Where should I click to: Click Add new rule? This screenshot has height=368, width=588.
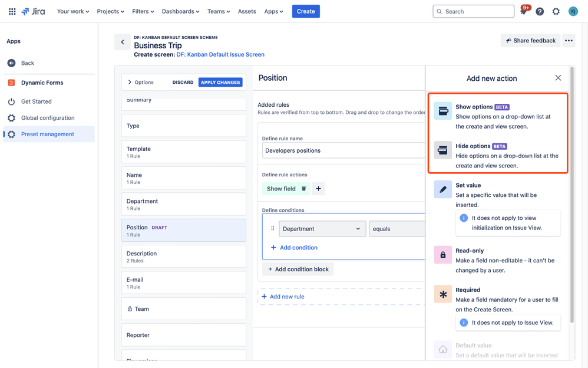coord(283,296)
